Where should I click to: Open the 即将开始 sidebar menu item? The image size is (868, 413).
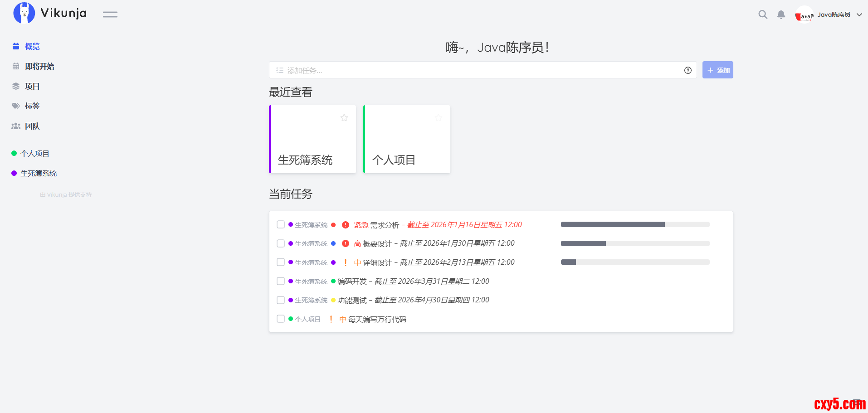[39, 66]
